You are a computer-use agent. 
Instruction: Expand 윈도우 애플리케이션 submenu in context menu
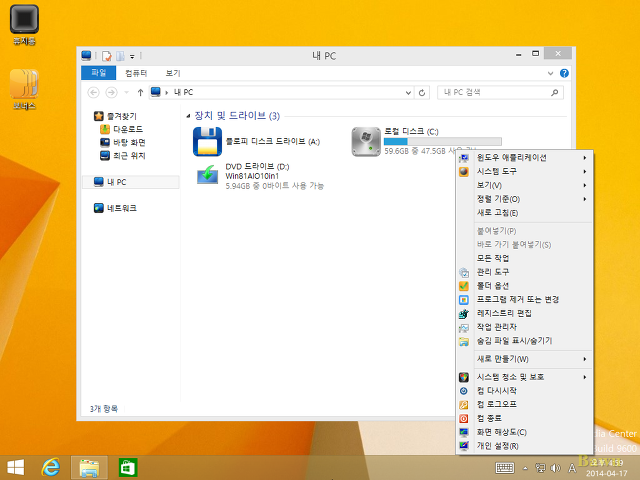pos(524,158)
